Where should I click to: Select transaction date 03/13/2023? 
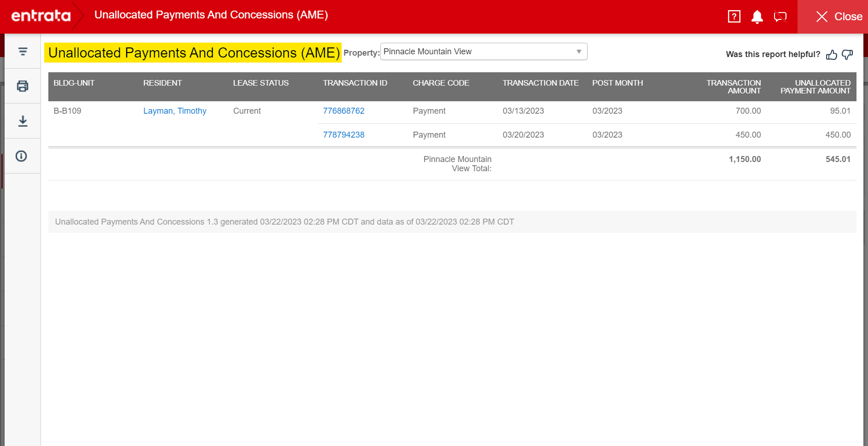point(523,111)
